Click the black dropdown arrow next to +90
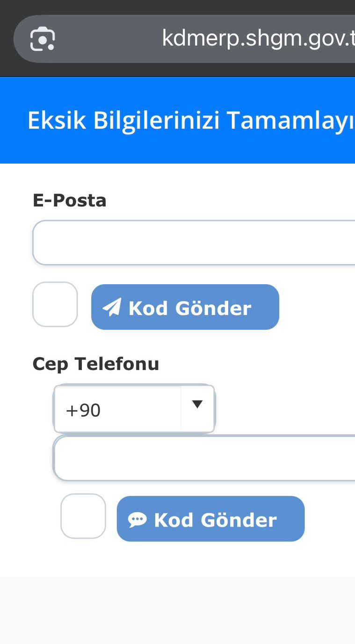The height and width of the screenshot is (644, 355). pyautogui.click(x=197, y=404)
